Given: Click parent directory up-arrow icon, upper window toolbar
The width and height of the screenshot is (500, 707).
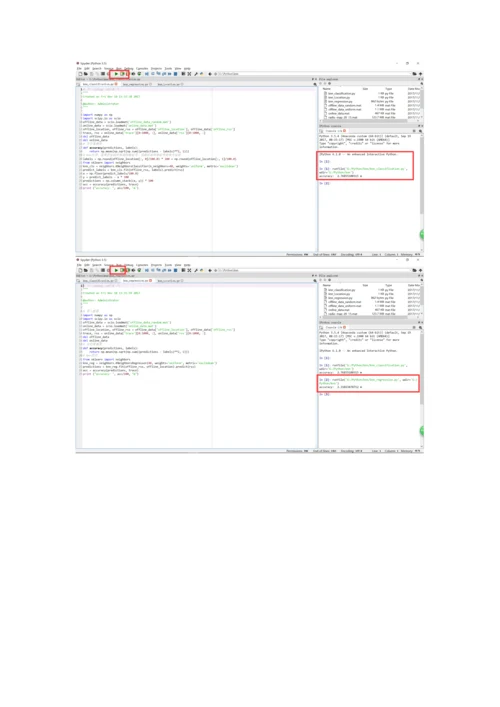Looking at the screenshot, I should coord(420,74).
